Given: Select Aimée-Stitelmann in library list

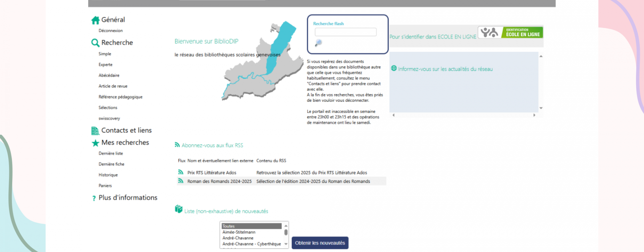Looking at the screenshot, I should (252, 232).
